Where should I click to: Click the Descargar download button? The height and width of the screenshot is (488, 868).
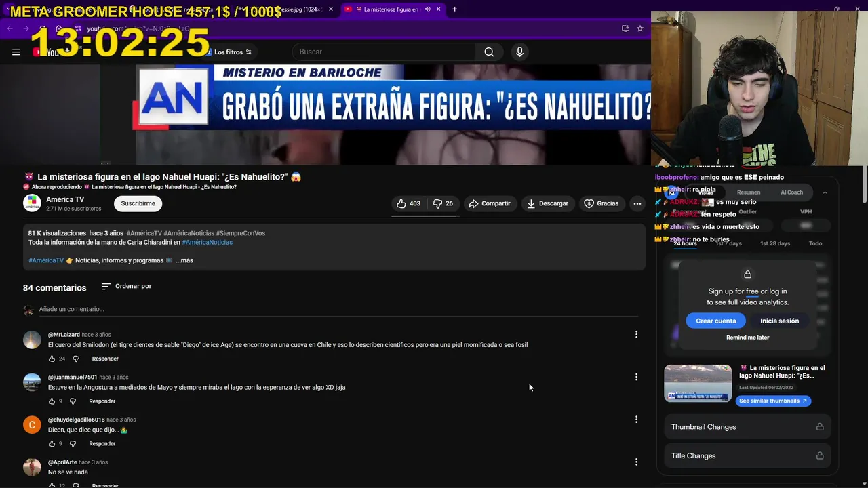click(x=547, y=203)
